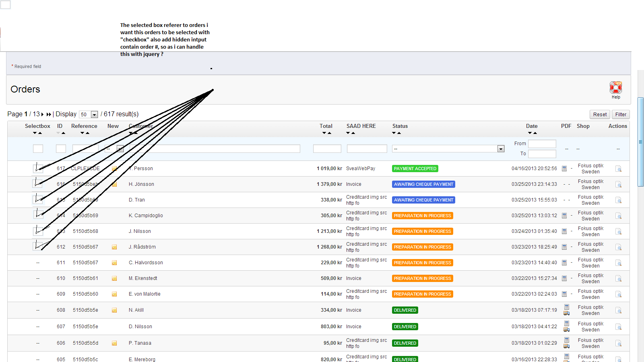The height and width of the screenshot is (362, 644).
Task: Click the Date From filter field
Action: pos(542,144)
